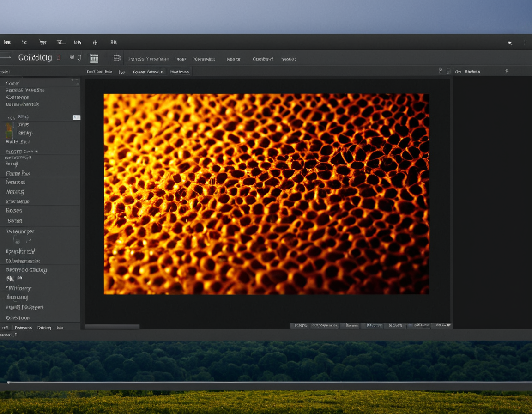The width and height of the screenshot is (532, 414).
Task: Click the Enhance button in the secondary toolbar
Action: click(x=180, y=72)
